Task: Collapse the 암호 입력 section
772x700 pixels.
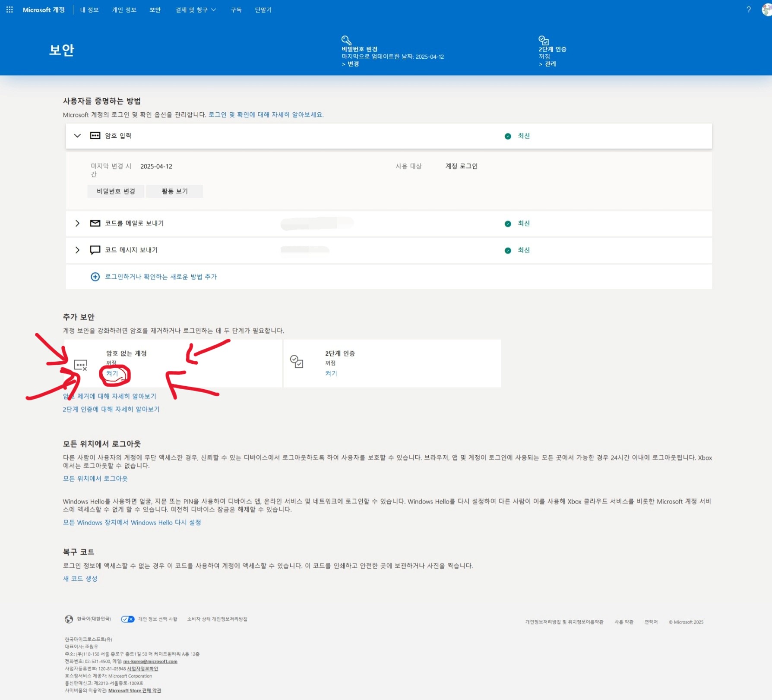Action: pyautogui.click(x=77, y=136)
